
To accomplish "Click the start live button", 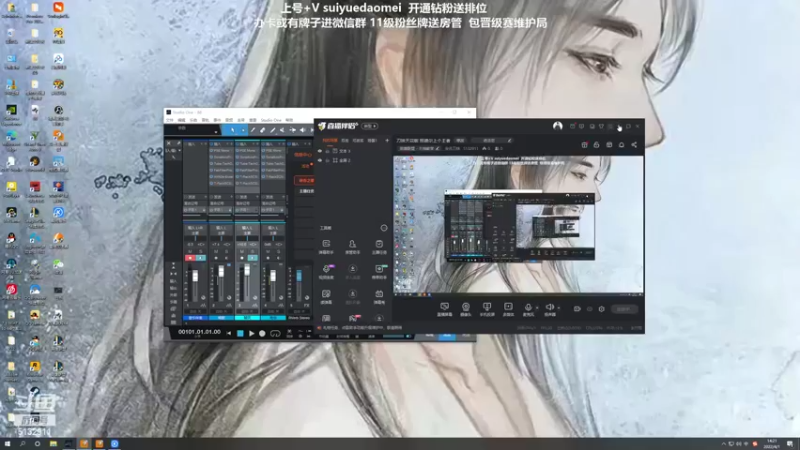I will [623, 309].
